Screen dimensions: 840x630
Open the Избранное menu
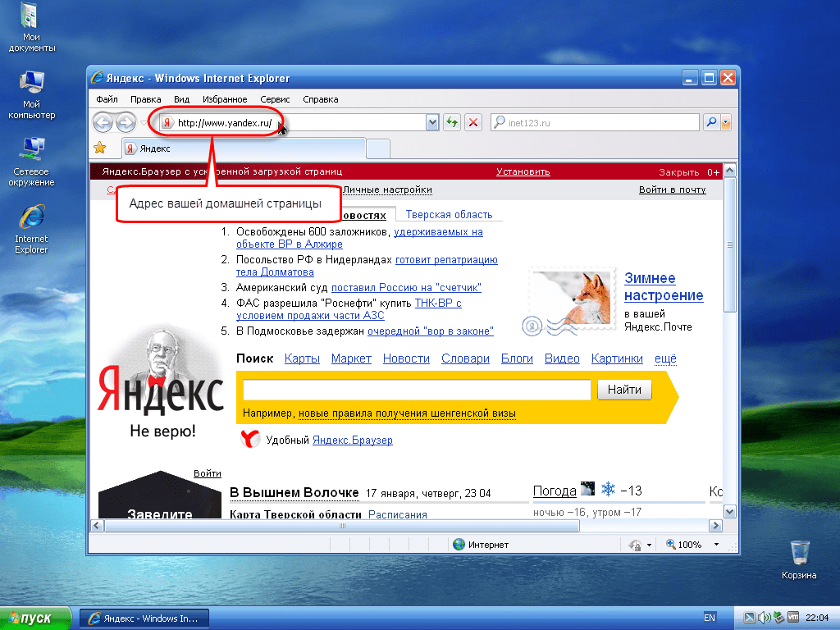click(225, 99)
